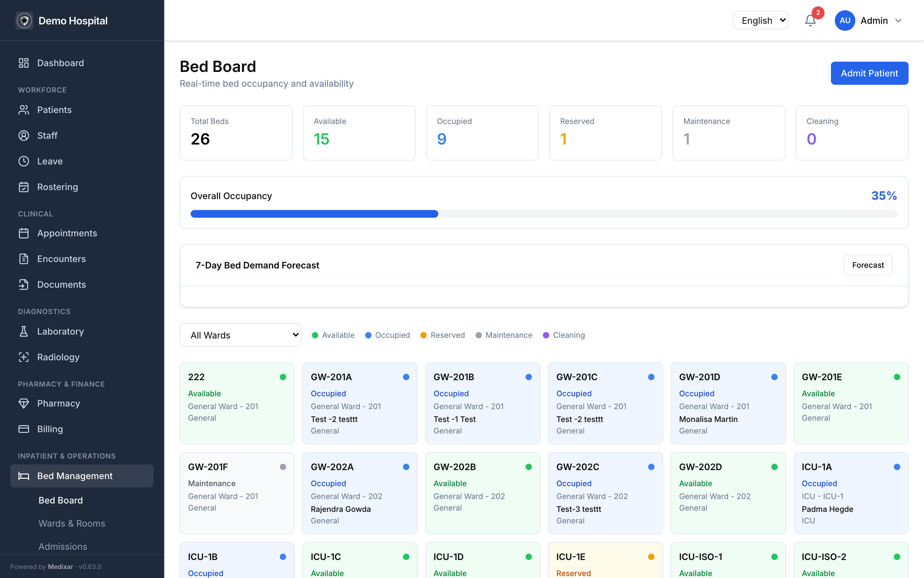
Task: Click the green Available legend dot
Action: (x=315, y=335)
